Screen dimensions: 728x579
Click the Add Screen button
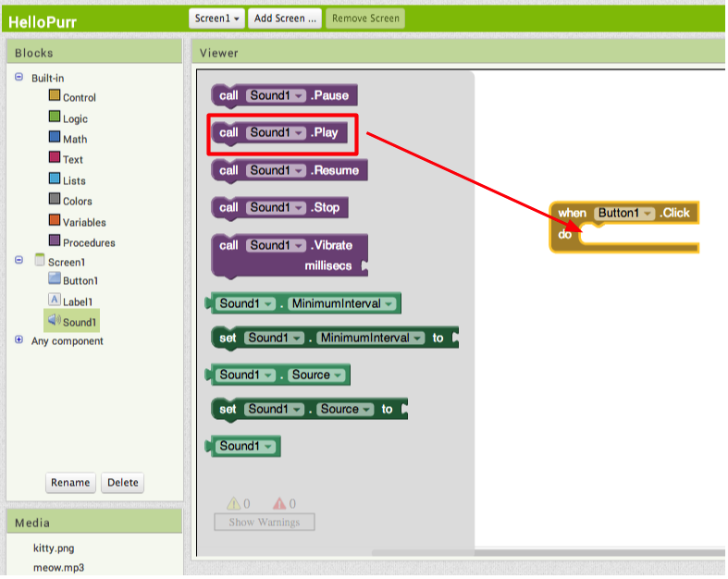coord(285,18)
